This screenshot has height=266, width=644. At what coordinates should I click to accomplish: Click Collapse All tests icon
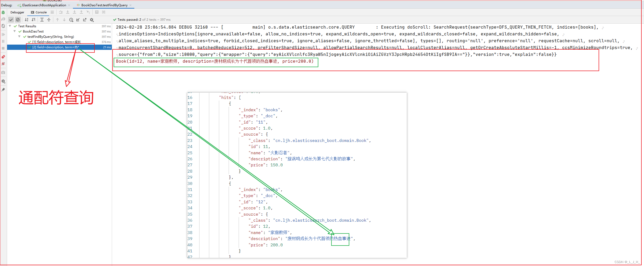[x=49, y=20]
